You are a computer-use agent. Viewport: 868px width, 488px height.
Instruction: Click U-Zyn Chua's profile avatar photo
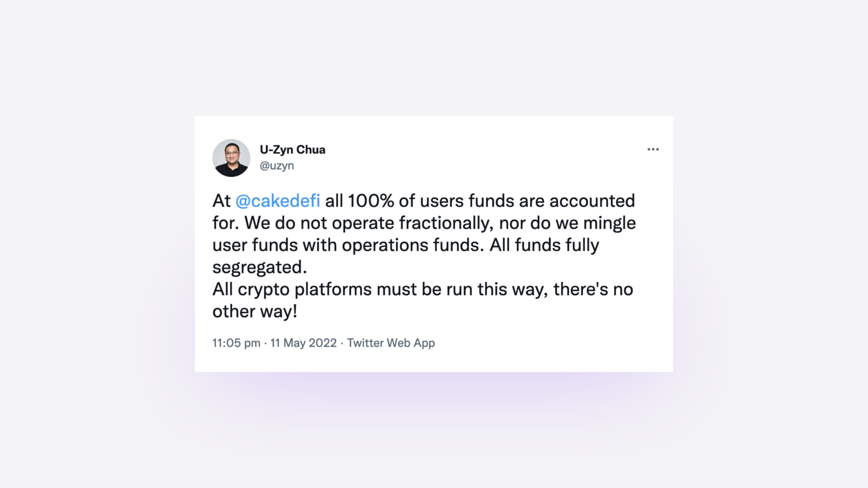click(x=231, y=158)
